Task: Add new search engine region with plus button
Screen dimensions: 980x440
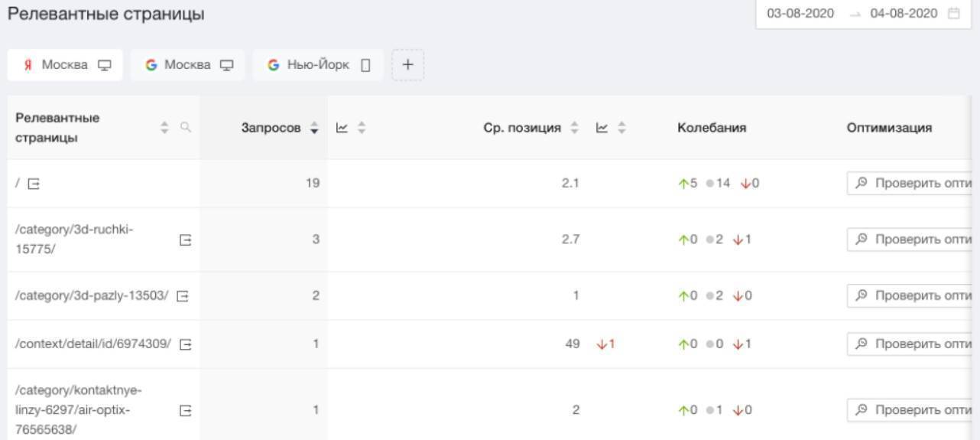Action: (x=407, y=65)
